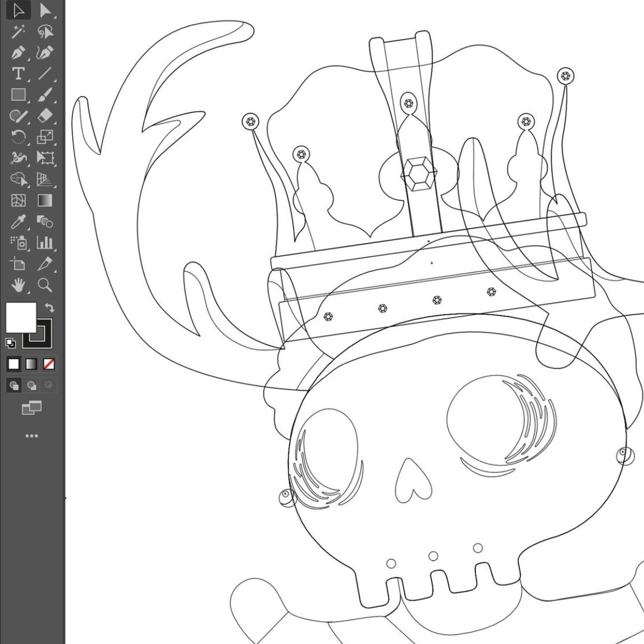Viewport: 644px width, 644px height.
Task: Activate the Magic Wand tool
Action: [18, 32]
